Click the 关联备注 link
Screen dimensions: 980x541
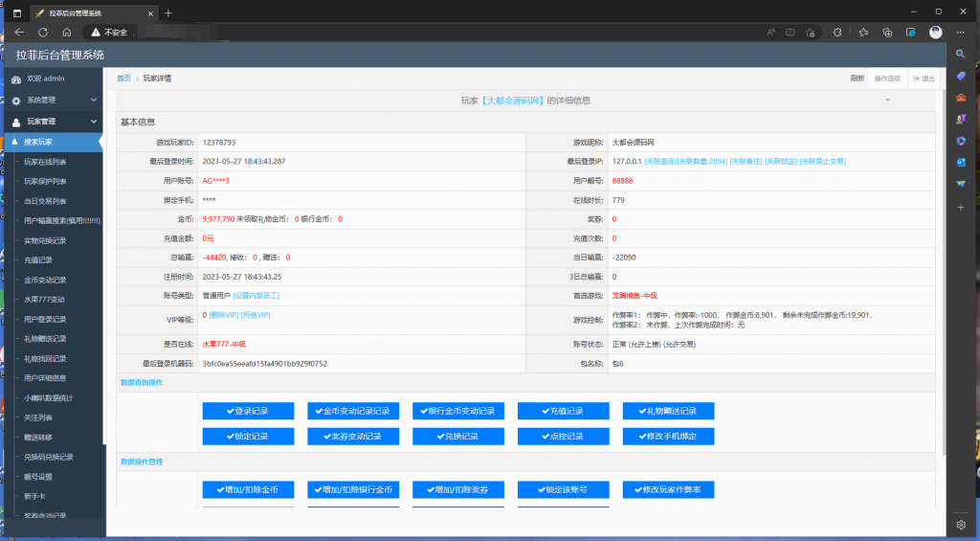pos(746,162)
